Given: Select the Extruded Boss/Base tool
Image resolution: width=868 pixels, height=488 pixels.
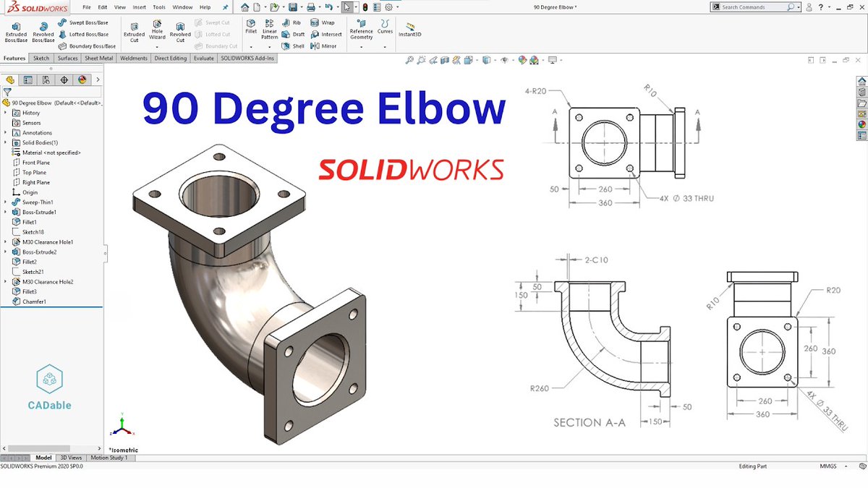Looking at the screenshot, I should tap(16, 31).
